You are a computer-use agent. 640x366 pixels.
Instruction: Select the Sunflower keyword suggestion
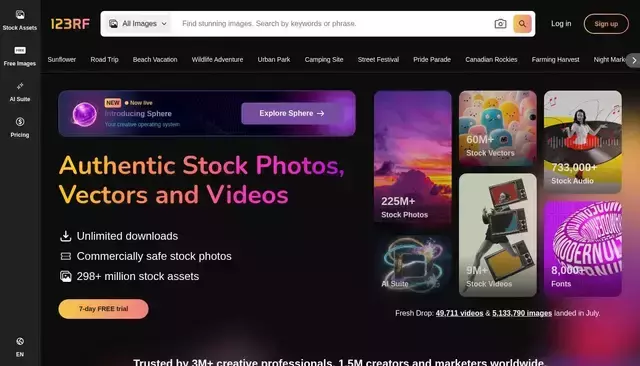pyautogui.click(x=62, y=60)
